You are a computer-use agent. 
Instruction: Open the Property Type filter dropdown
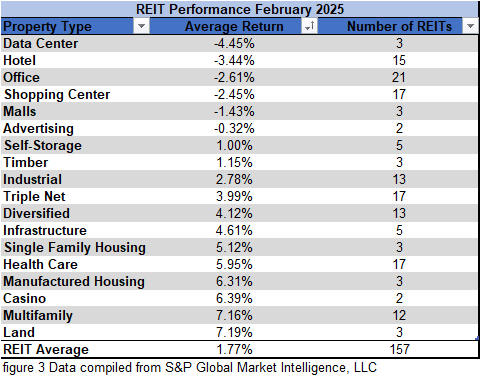pos(141,26)
